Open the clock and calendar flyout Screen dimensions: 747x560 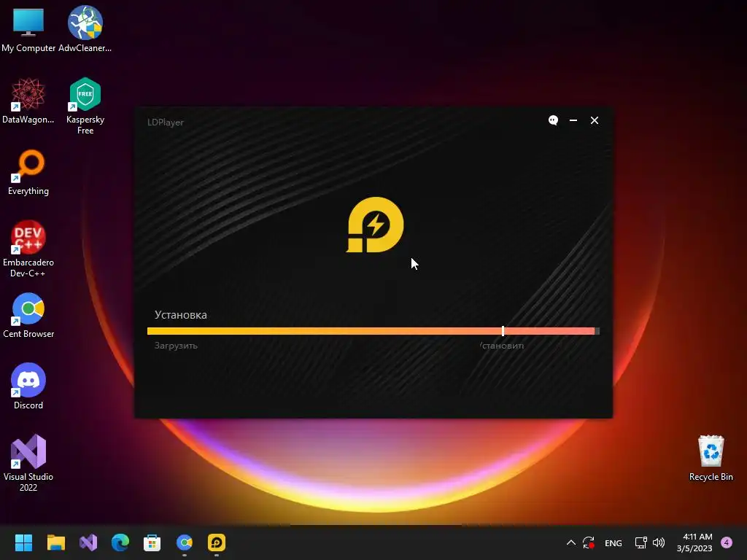point(694,542)
